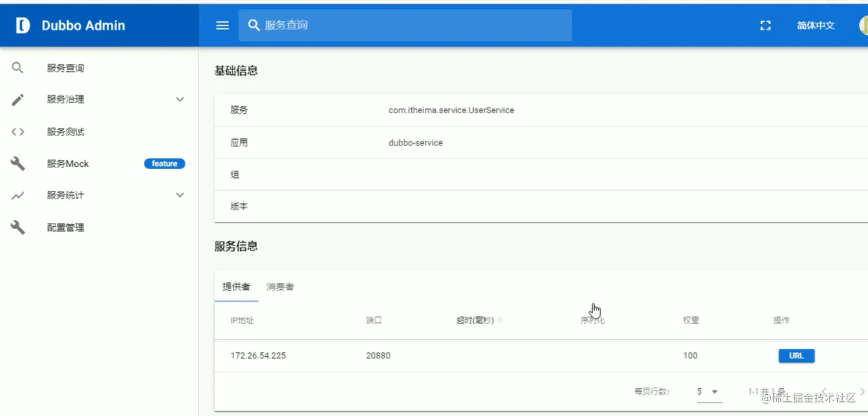This screenshot has height=416, width=868.
Task: Expand the 服务治理 submenu chevron
Action: (180, 99)
